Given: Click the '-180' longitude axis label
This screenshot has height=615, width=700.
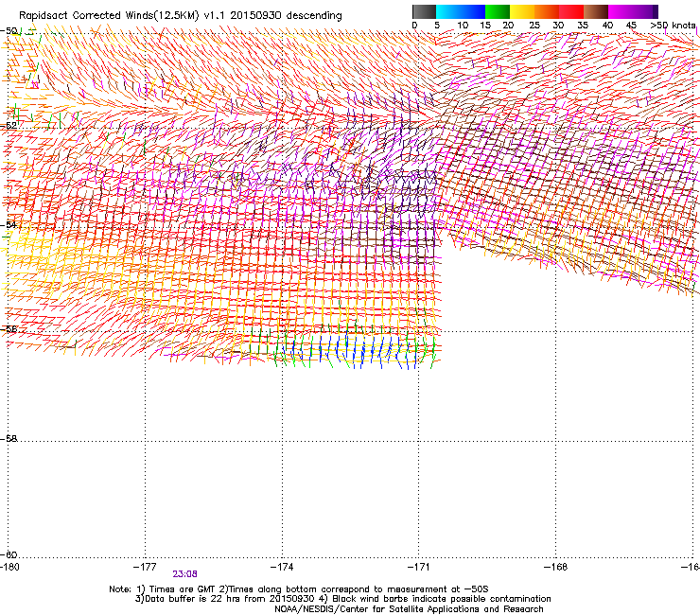Looking at the screenshot, I should 9,567.
